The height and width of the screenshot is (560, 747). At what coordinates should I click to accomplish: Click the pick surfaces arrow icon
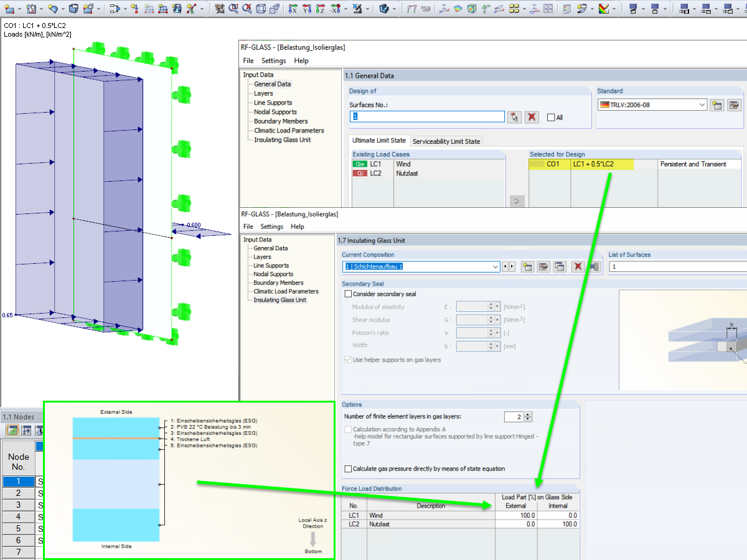[514, 117]
